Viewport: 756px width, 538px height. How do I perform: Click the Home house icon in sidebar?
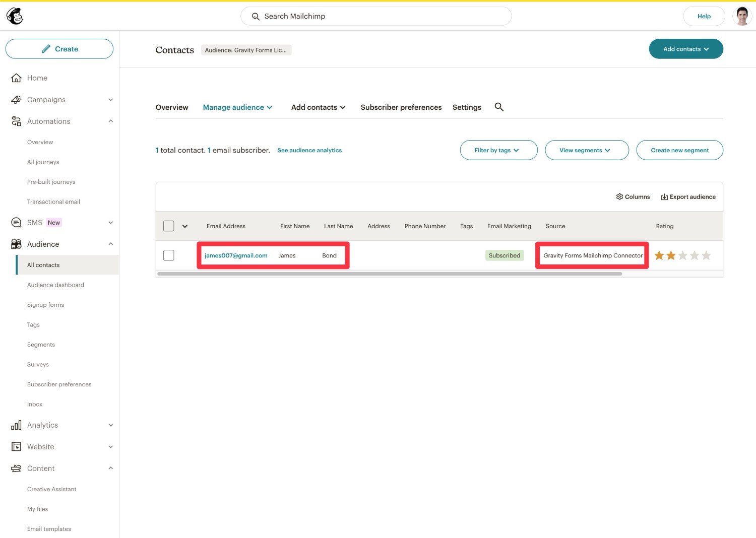pyautogui.click(x=16, y=78)
